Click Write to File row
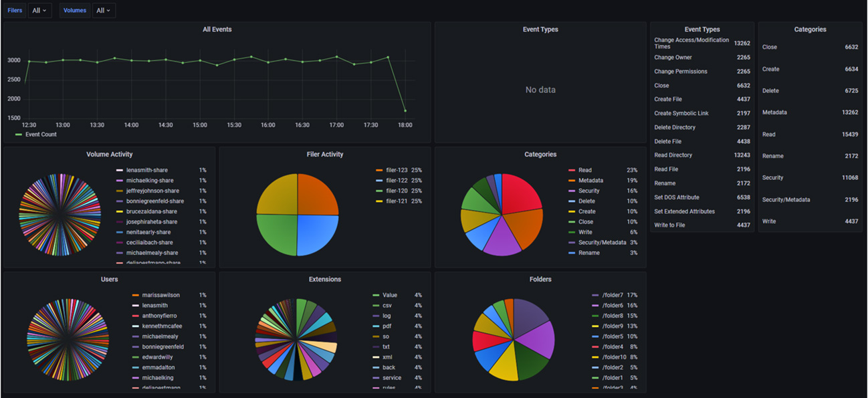Image resolution: width=868 pixels, height=398 pixels. (702, 225)
